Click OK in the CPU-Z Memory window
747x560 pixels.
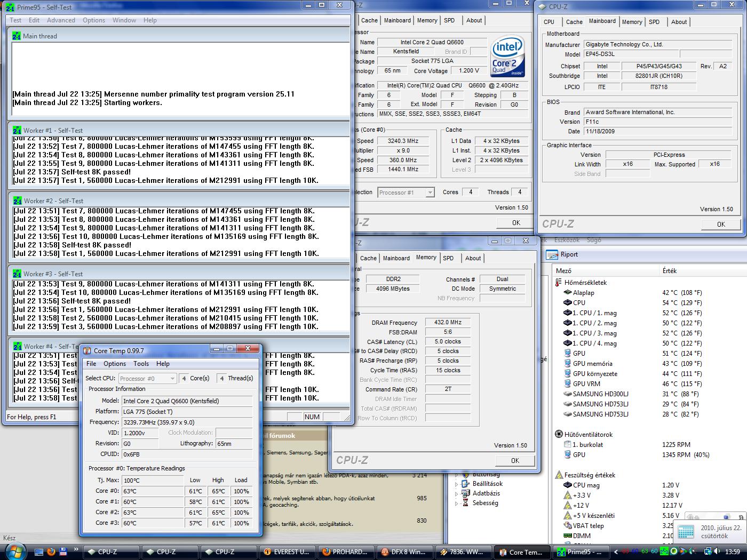coord(515,461)
